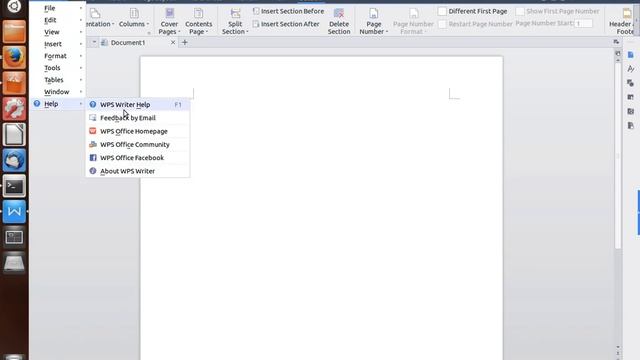Open Contents Page dropdown
The image size is (640, 360).
(198, 21)
